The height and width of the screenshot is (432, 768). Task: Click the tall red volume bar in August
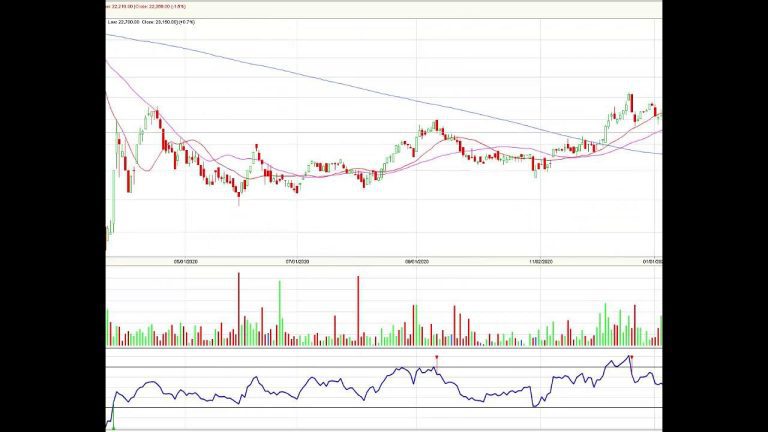pos(358,312)
